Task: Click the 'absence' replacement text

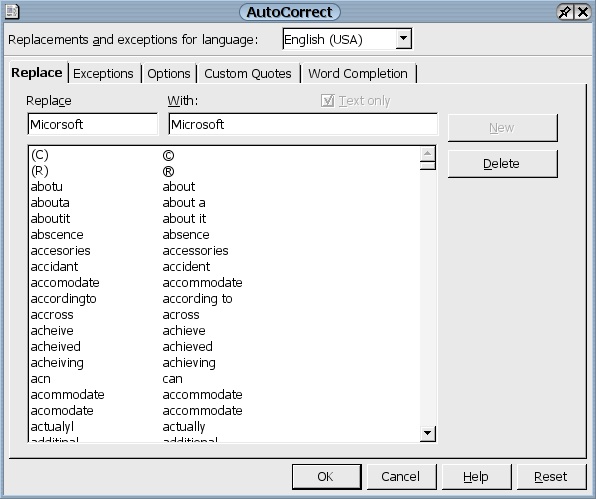Action: coord(186,234)
